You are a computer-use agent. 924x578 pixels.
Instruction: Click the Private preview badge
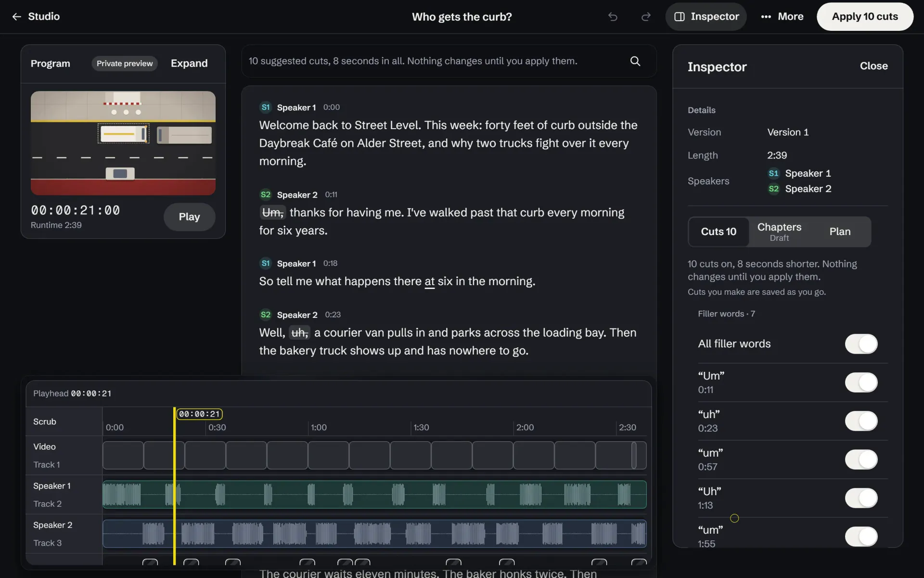[125, 64]
